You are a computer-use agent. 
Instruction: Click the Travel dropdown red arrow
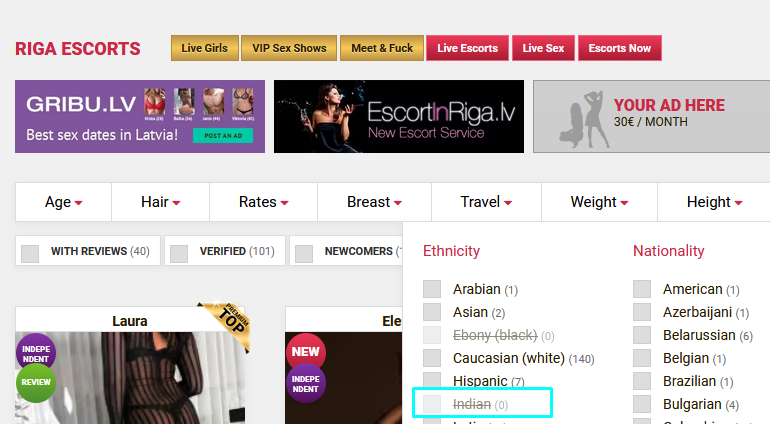508,203
